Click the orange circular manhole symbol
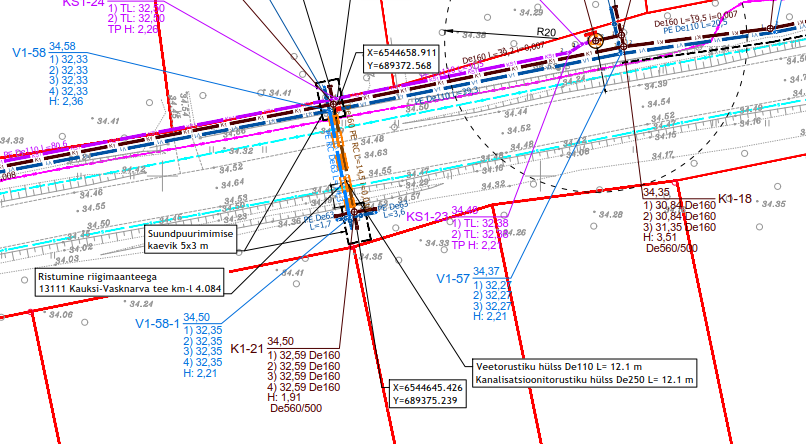Viewport: 806px width, 444px height. (x=595, y=41)
